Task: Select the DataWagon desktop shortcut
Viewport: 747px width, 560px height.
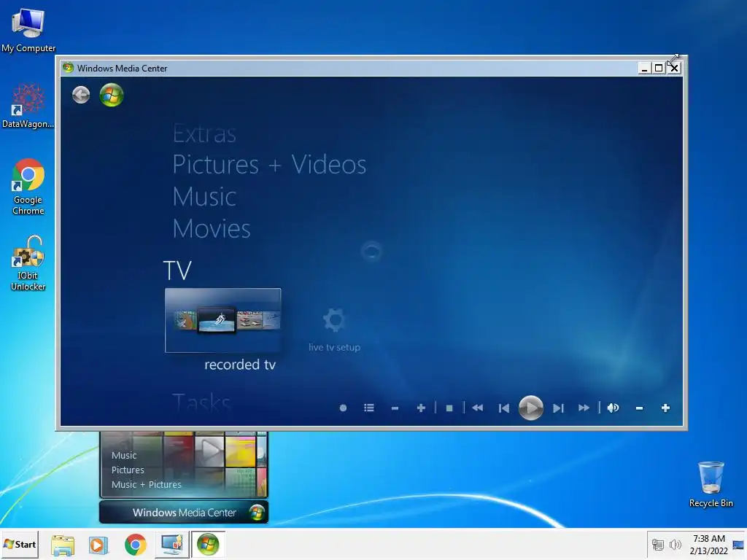Action: pyautogui.click(x=28, y=106)
